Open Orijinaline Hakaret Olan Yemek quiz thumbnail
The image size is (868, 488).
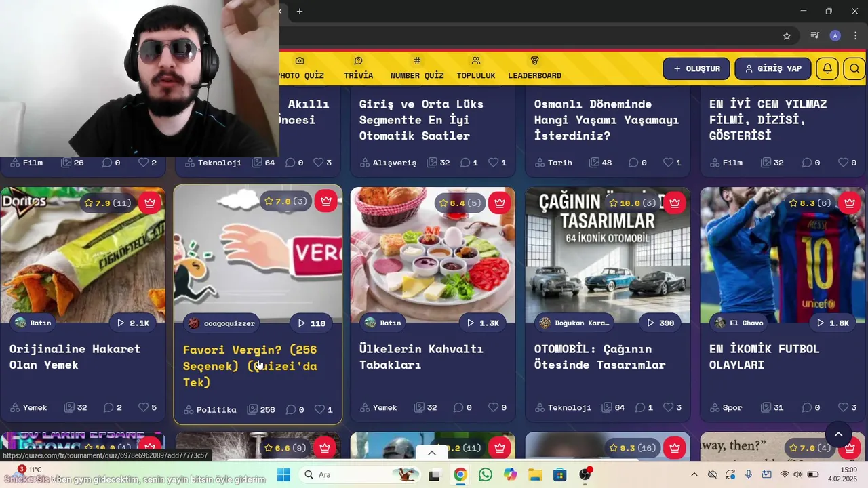point(83,255)
